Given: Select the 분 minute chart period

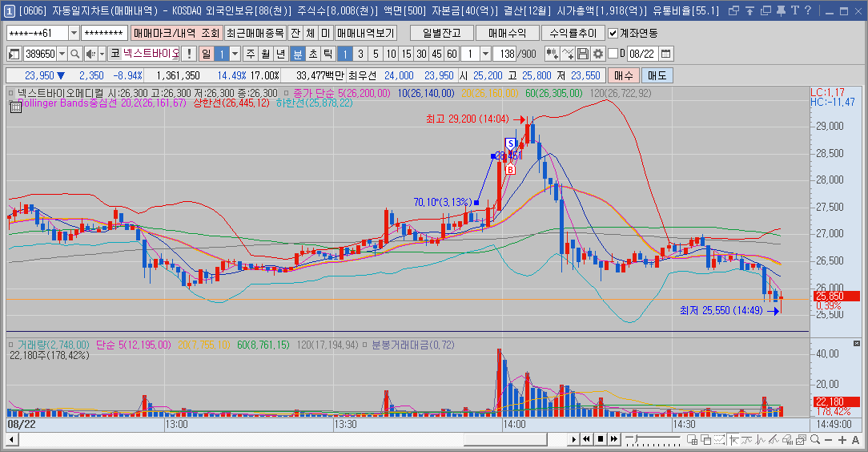Looking at the screenshot, I should click(297, 54).
